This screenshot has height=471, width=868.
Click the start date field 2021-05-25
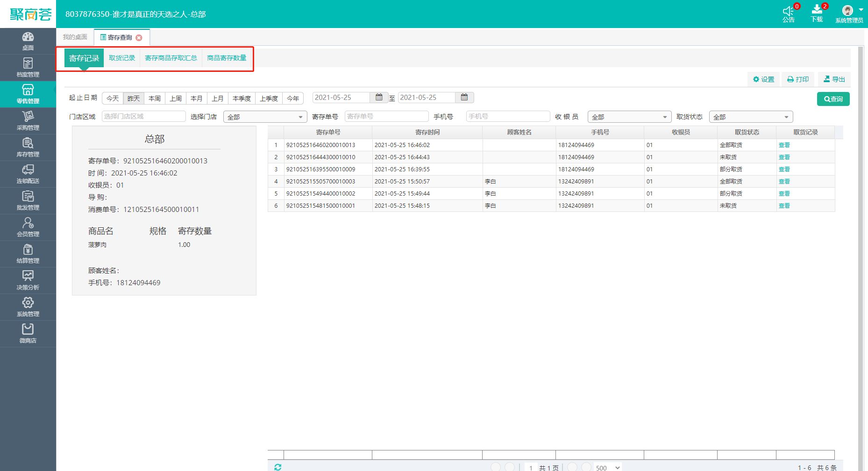[342, 97]
